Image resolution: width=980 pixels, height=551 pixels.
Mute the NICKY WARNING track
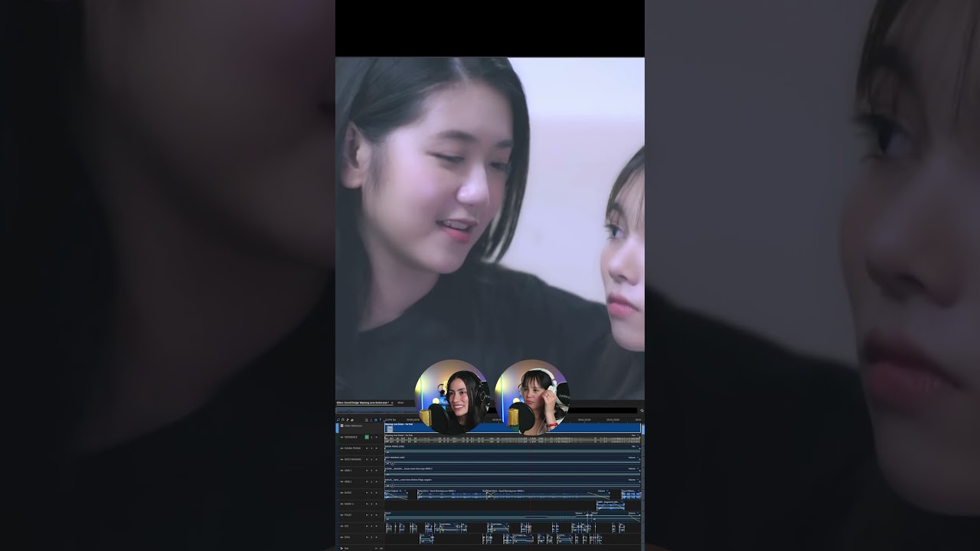point(367,459)
